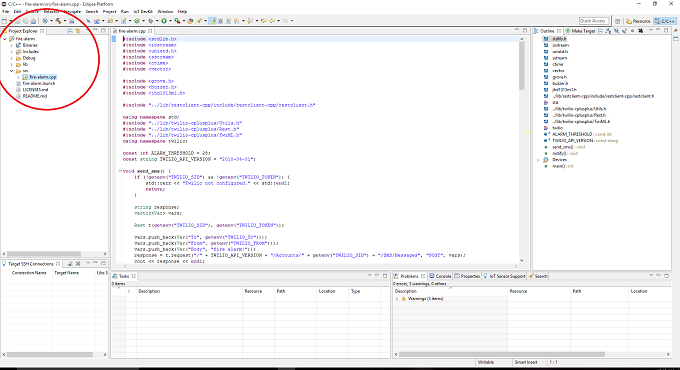Toggle Mark Occurrences highlighter in toolbar
This screenshot has height=370, width=680.
pos(213,21)
